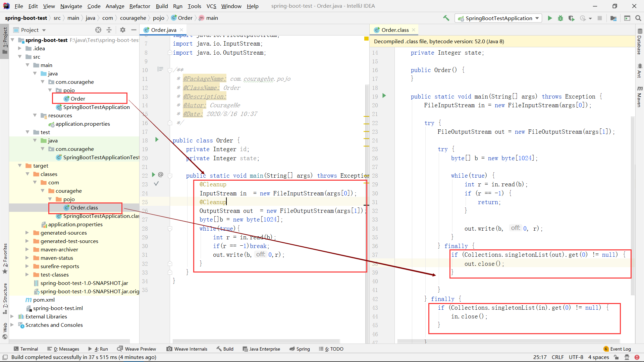Collapse the resources folder

(35, 115)
